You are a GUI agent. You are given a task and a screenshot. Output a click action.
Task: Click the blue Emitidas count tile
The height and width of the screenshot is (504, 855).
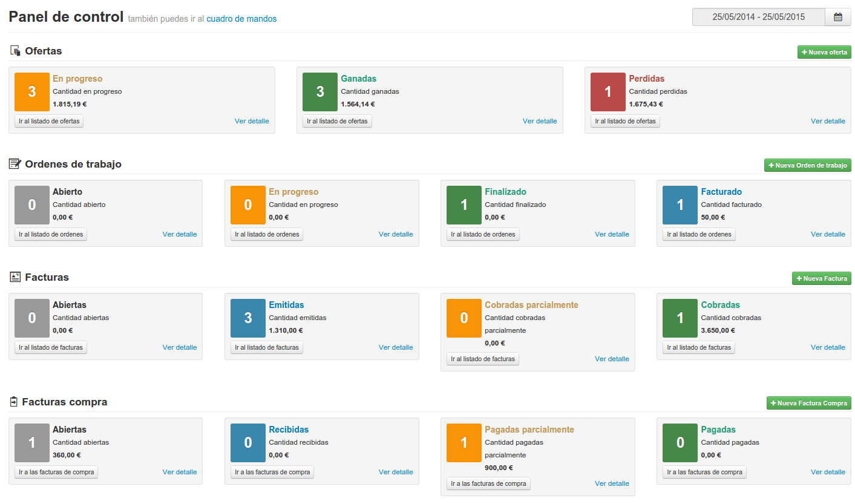click(248, 318)
